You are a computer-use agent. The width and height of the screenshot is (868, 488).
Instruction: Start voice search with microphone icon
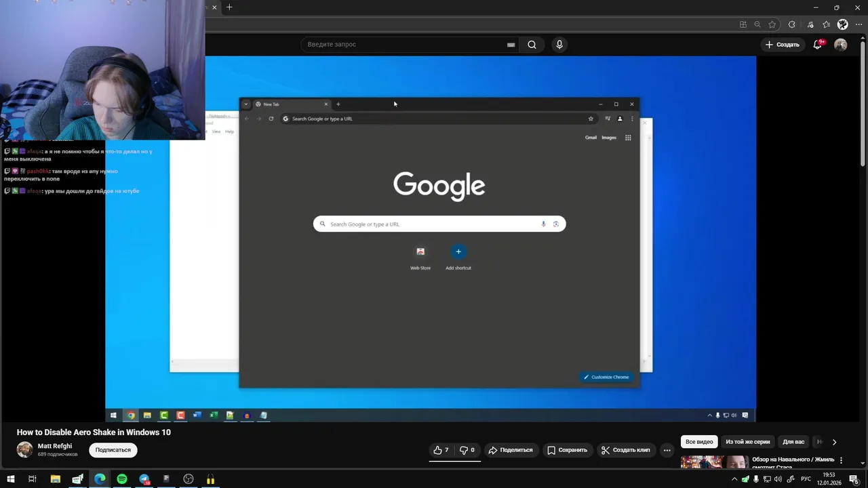559,45
